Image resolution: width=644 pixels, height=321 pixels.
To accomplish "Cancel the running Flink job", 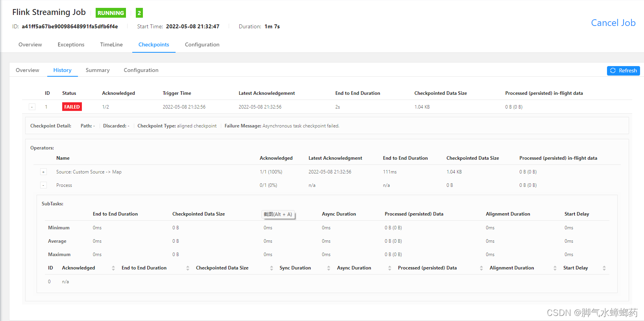I will [x=613, y=23].
